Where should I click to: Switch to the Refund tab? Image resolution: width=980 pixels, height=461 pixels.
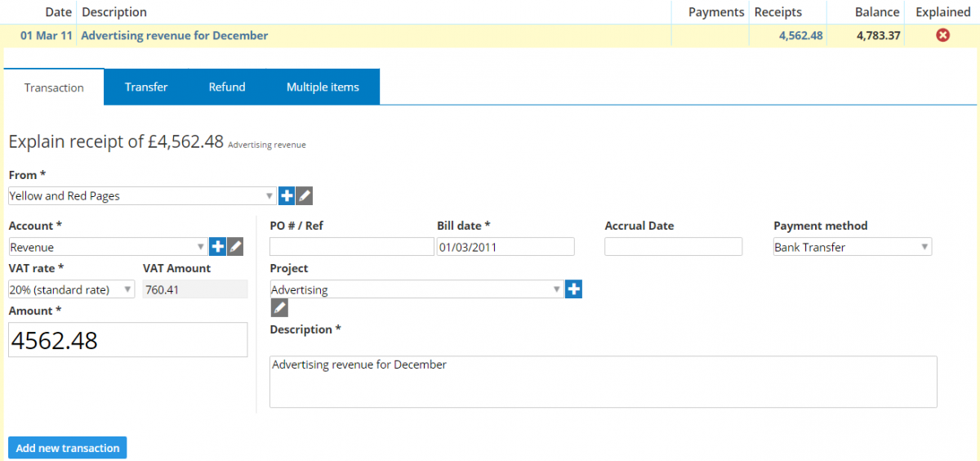pyautogui.click(x=227, y=87)
